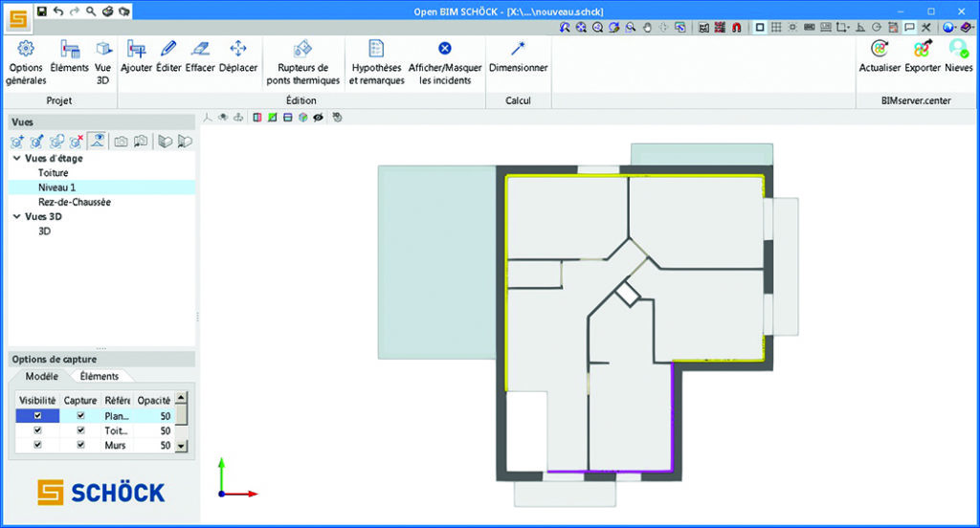This screenshot has width=980, height=528.
Task: Open the wrench and screwdriver settings icon
Action: [926, 28]
